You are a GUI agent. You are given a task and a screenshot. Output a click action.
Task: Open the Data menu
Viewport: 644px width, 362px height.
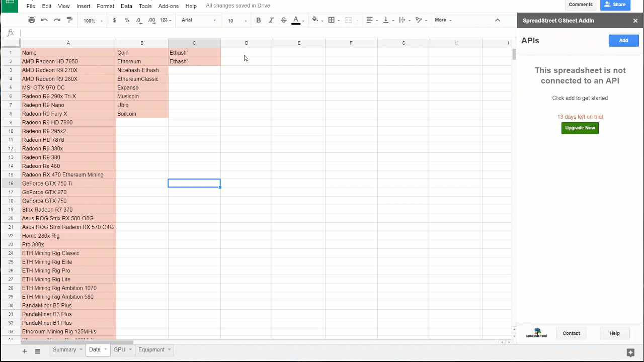point(127,6)
